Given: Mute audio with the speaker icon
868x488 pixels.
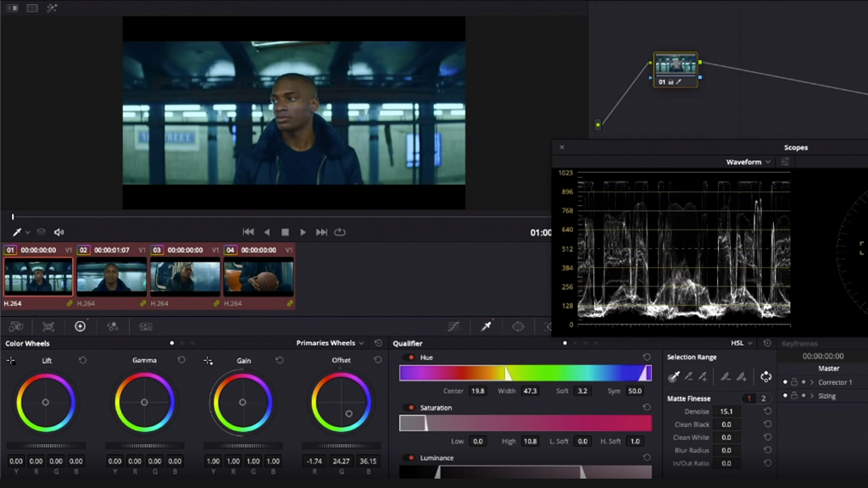Looking at the screenshot, I should pos(59,232).
